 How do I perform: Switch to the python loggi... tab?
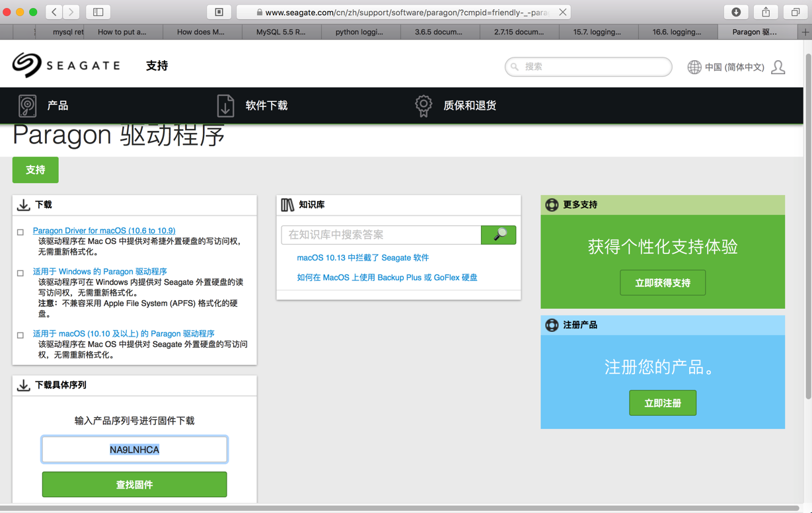click(359, 32)
